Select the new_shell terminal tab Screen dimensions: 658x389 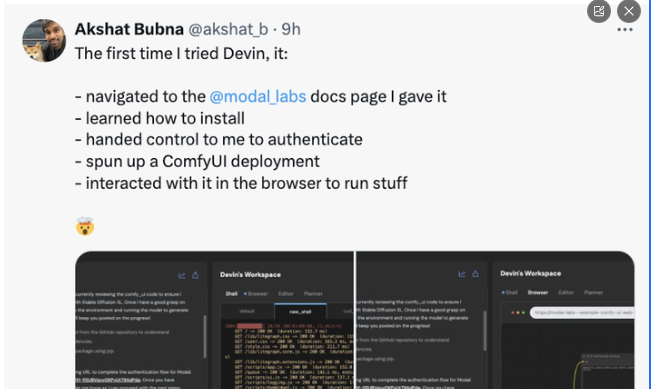coord(300,311)
